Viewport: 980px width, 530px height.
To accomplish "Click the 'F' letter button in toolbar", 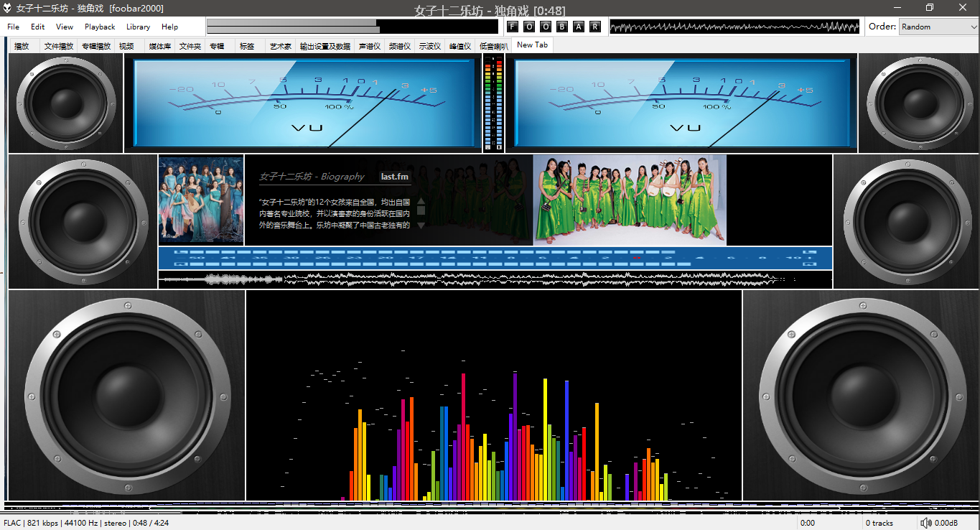I will (x=513, y=27).
